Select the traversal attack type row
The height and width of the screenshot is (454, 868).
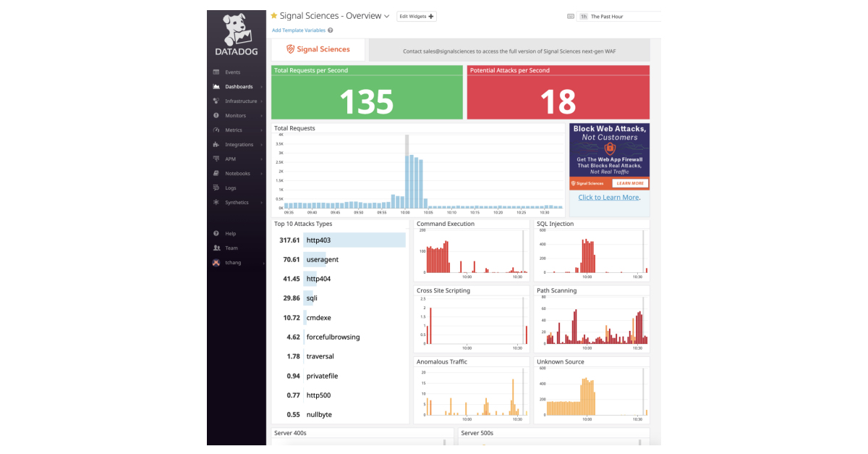pos(339,356)
